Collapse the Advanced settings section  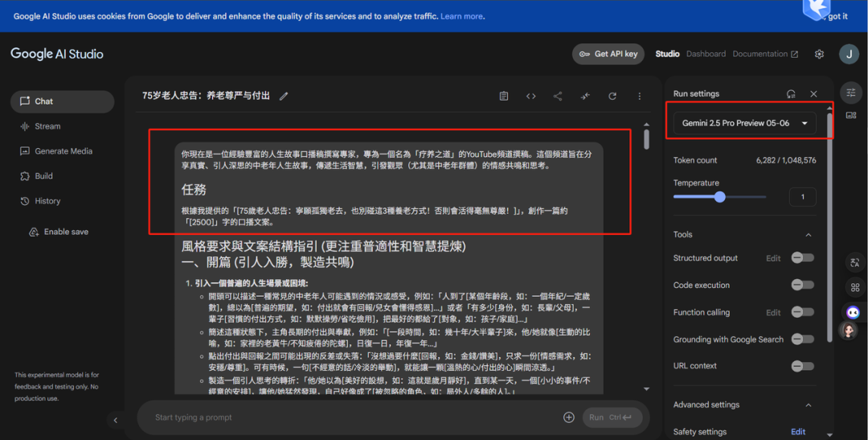[x=809, y=405]
